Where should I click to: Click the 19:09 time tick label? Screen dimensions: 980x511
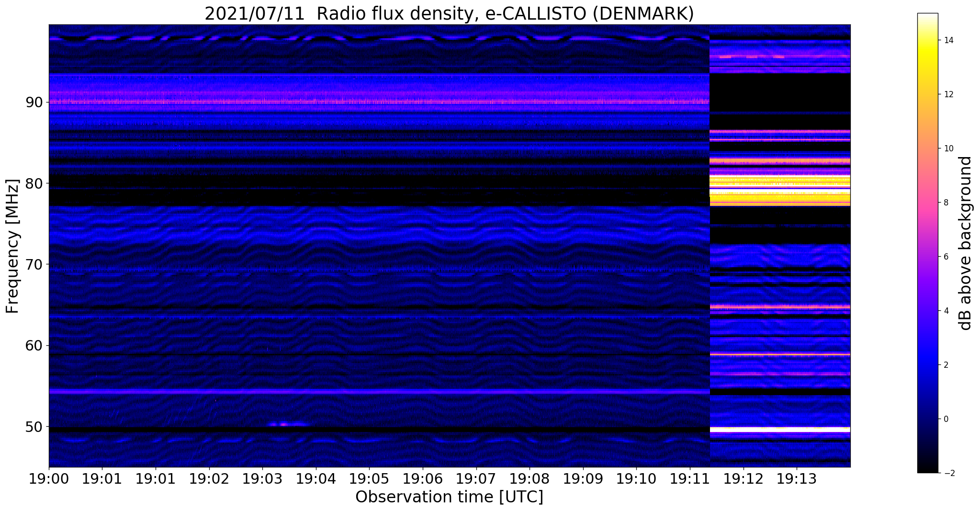583,479
